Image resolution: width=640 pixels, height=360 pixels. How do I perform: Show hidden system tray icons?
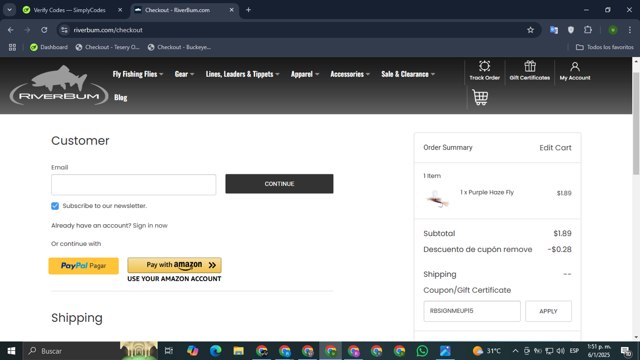point(515,351)
